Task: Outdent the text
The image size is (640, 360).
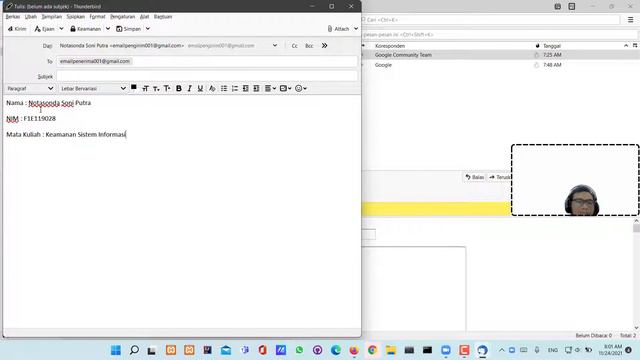Action: pyautogui.click(x=245, y=89)
